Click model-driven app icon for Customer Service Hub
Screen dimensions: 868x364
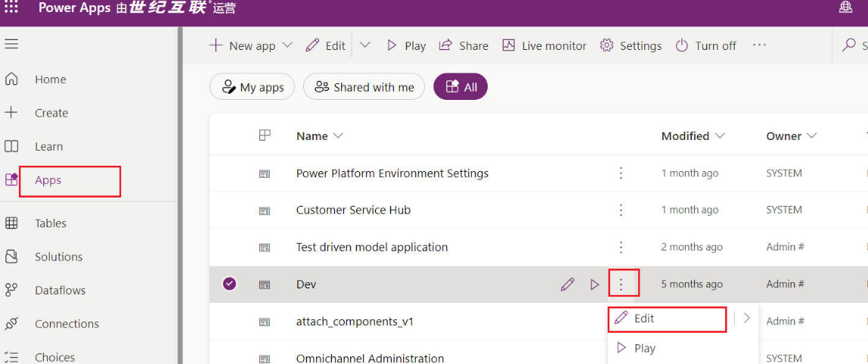[265, 210]
